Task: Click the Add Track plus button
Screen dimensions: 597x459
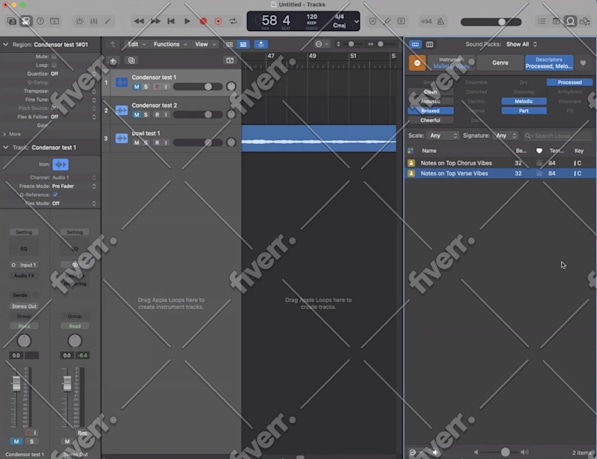Action: click(x=113, y=61)
